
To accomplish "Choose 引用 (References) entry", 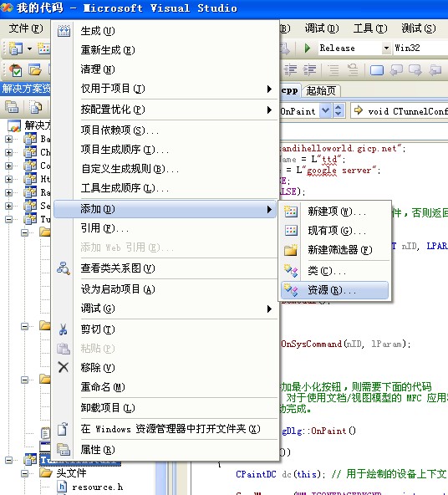I will coord(165,228).
